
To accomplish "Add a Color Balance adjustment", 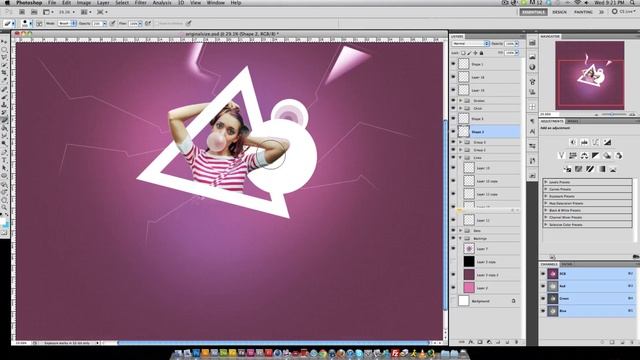I will click(584, 156).
